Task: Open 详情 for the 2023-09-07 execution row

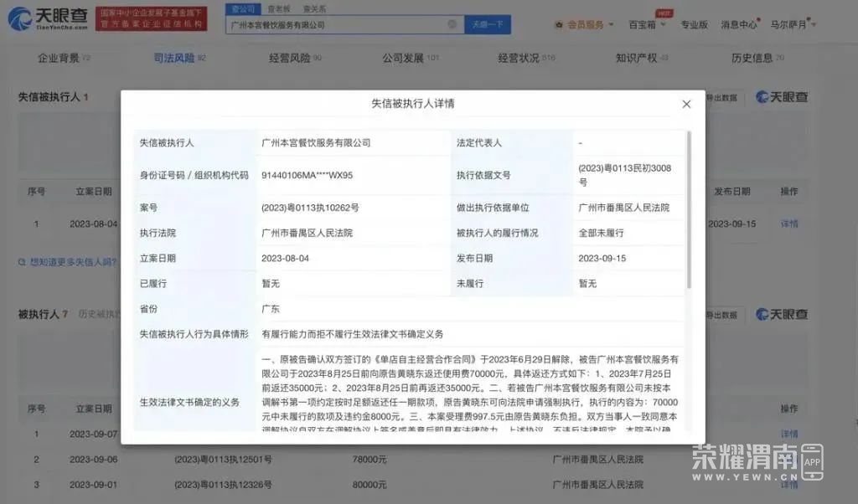Action: 789,434
